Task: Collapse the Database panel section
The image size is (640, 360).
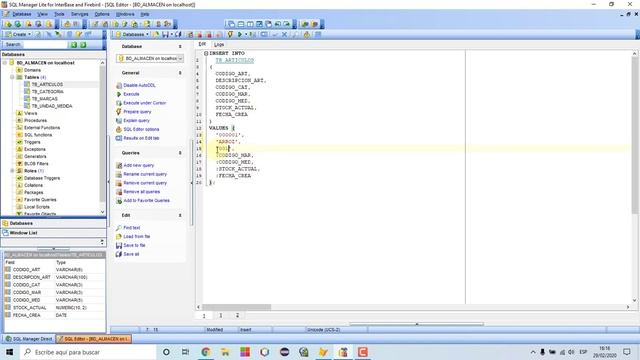Action: (x=180, y=47)
